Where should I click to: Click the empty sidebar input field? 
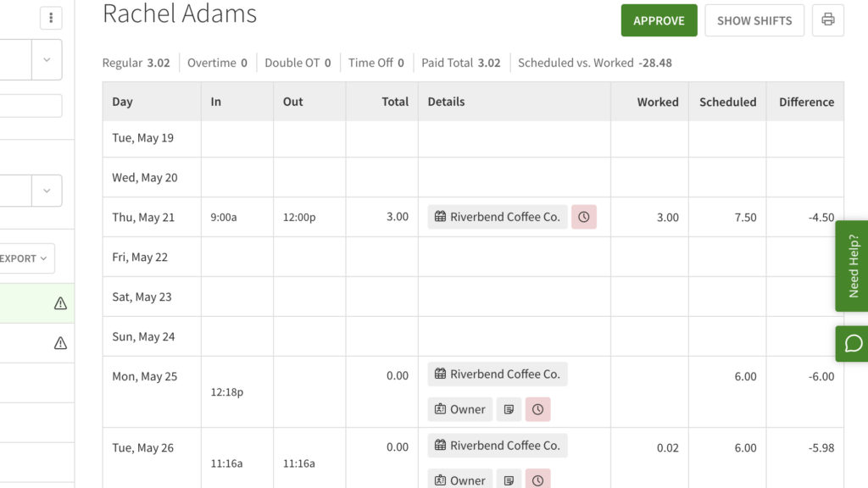(31, 106)
